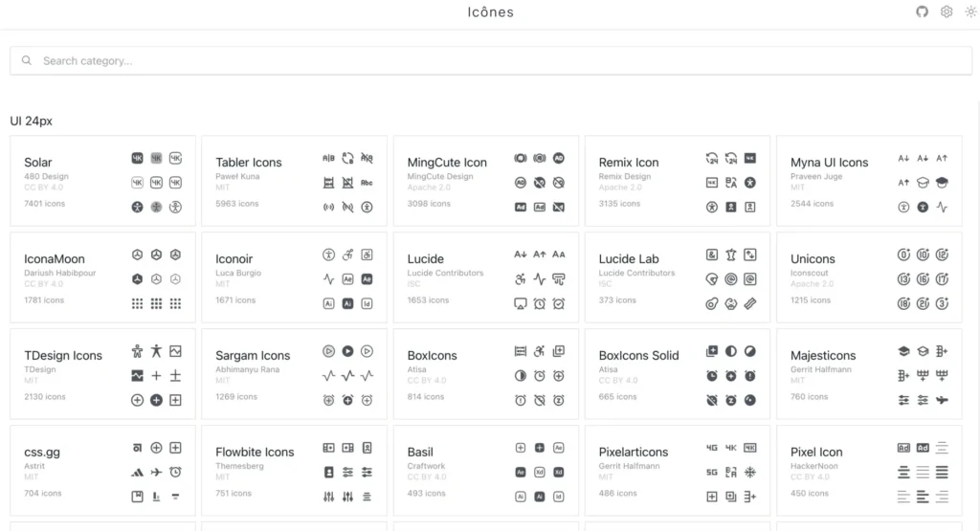
Task: Click the half-circle adjust icon in BoxIcons Solid
Action: [730, 351]
